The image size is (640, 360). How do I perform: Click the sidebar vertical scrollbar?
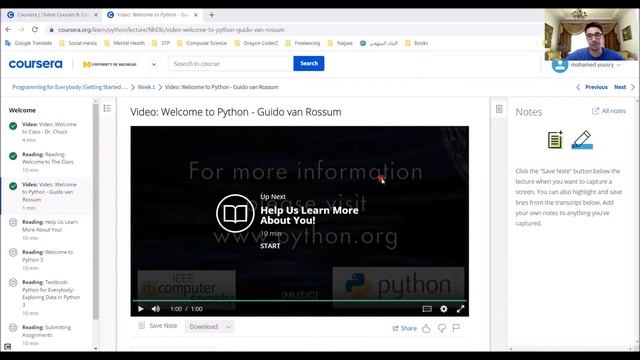[x=96, y=211]
